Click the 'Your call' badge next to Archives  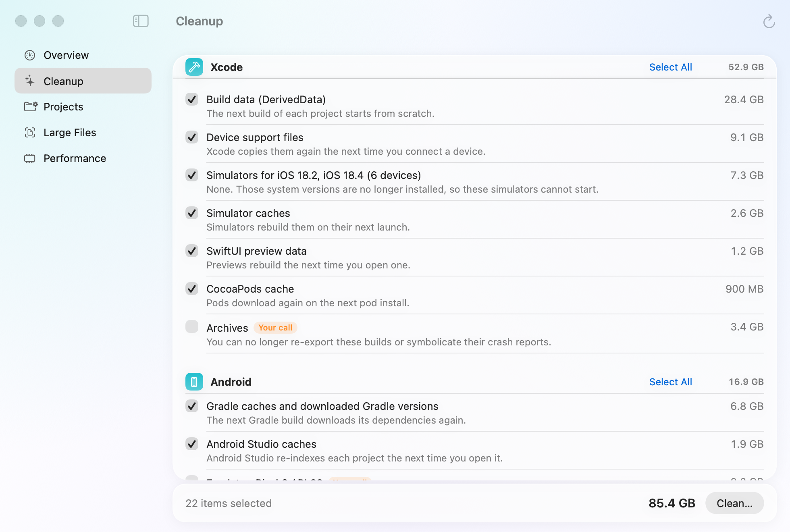pos(275,328)
